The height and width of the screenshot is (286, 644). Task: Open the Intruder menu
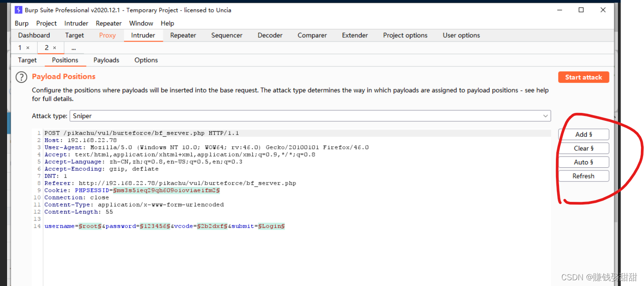pyautogui.click(x=76, y=23)
